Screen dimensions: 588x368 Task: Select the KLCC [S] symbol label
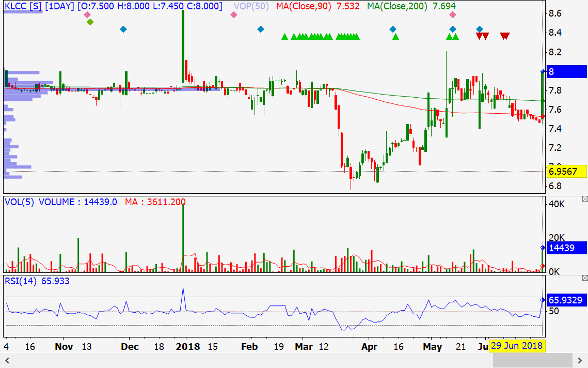click(23, 6)
